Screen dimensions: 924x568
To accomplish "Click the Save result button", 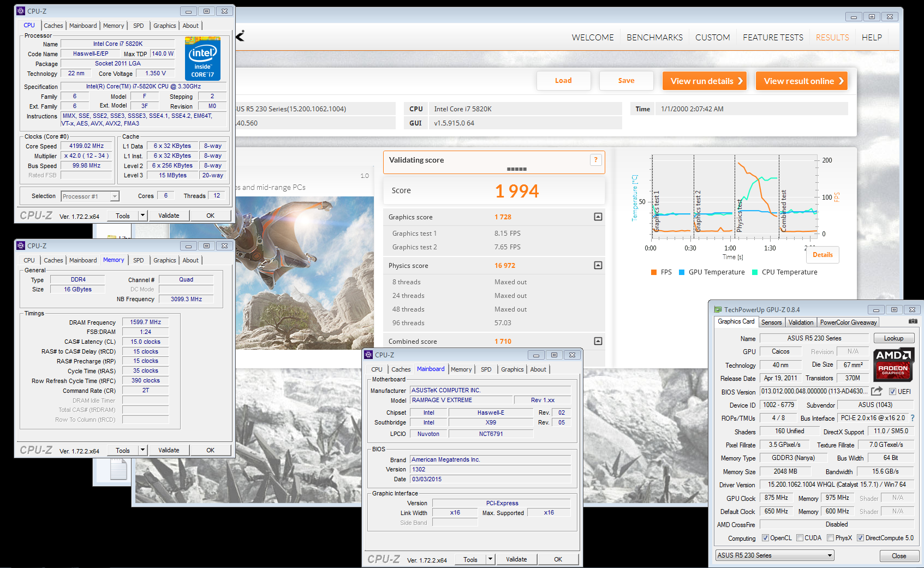I will 626,81.
